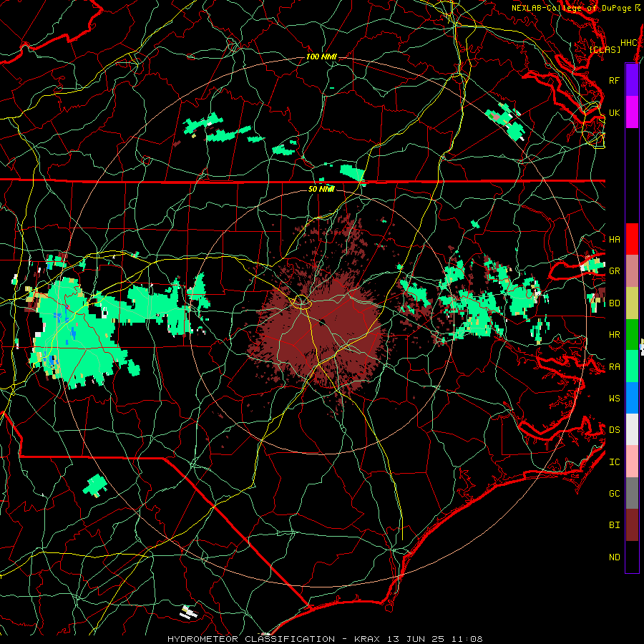Click the IC legend label
Viewport: 644px width, 644px height.
tap(615, 462)
